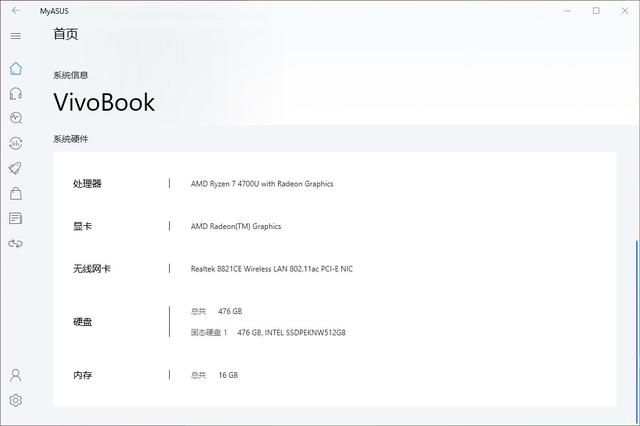Click the 16 GB memory value
The height and width of the screenshot is (426, 640).
tap(228, 375)
